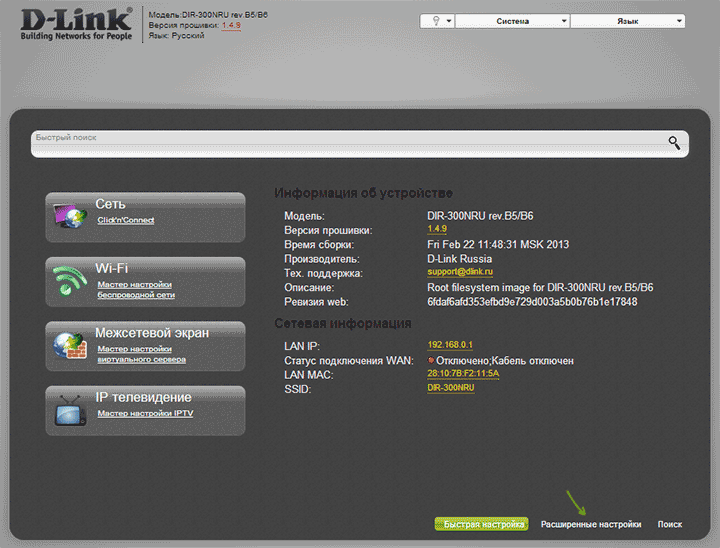Click the LAN IP 192.168.0.1 link
This screenshot has width=720, height=548.
click(x=450, y=345)
